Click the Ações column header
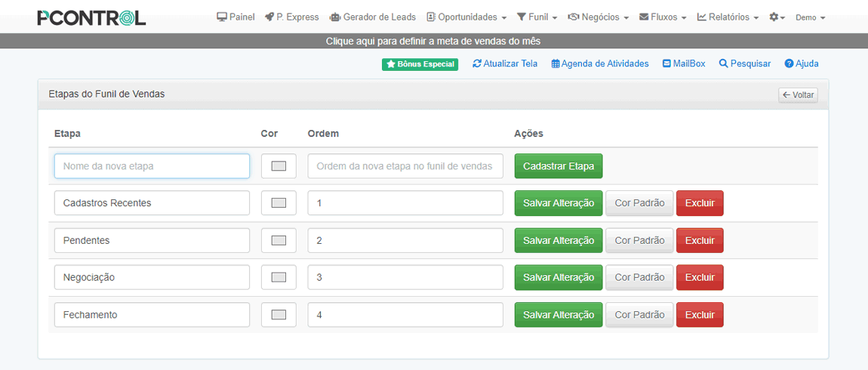 (528, 134)
